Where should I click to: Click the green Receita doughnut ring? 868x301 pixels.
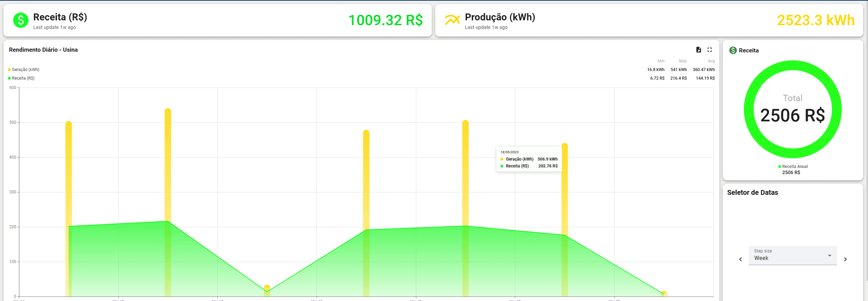click(x=793, y=66)
